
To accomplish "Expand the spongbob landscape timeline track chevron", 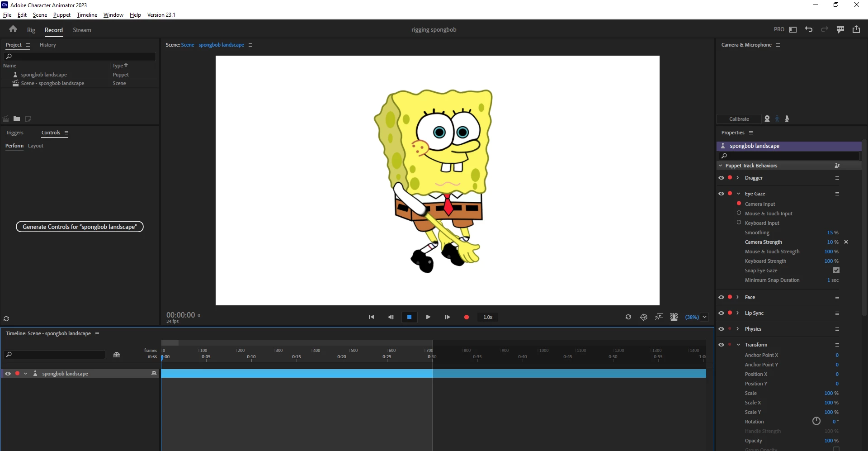I will (x=25, y=374).
